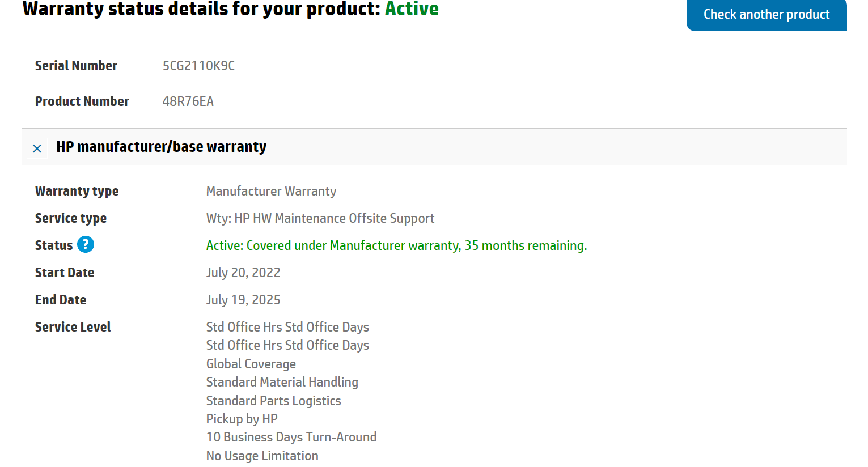Select the HP manufacturer/base warranty heading
Screen dimensions: 868x467
pyautogui.click(x=161, y=147)
